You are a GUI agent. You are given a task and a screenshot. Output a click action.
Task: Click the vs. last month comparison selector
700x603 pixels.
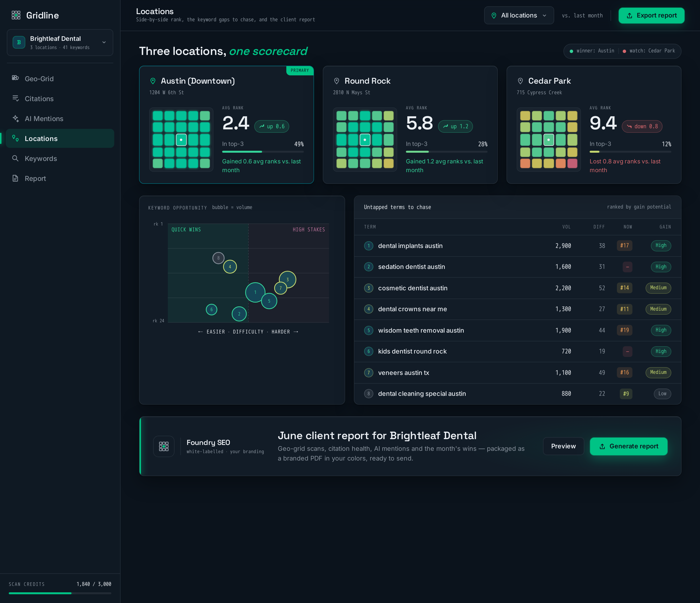point(582,16)
